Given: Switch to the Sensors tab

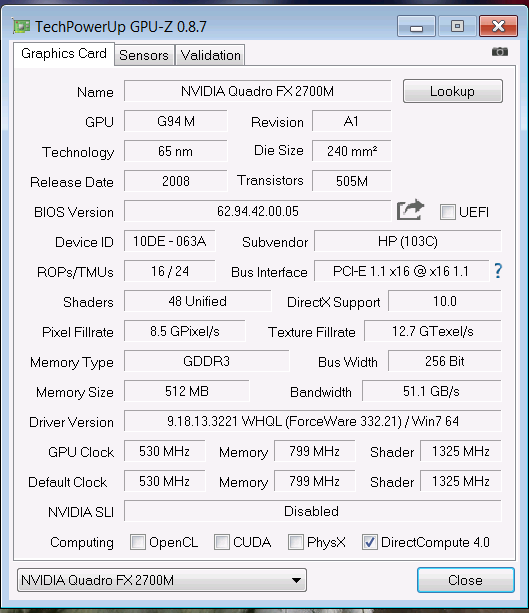Looking at the screenshot, I should (x=144, y=55).
